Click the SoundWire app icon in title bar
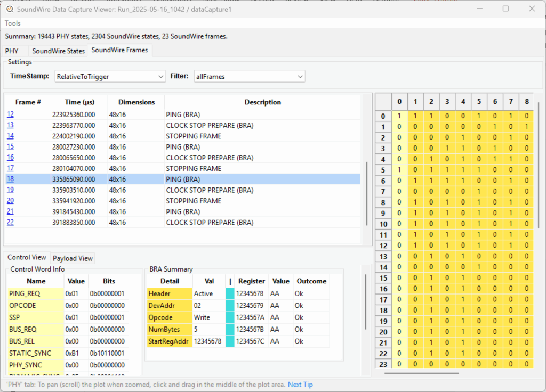The image size is (546, 392). [10, 9]
